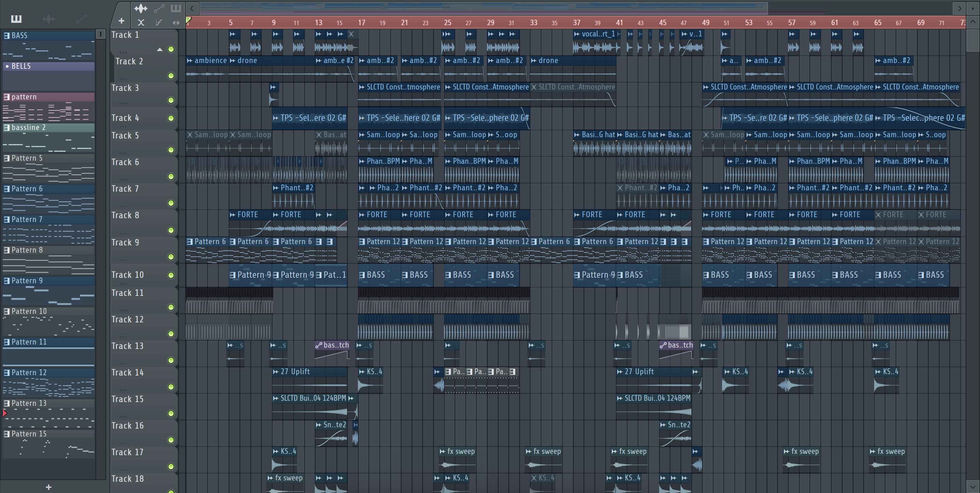
Task: Show automation clips in the picker panel
Action: click(81, 19)
